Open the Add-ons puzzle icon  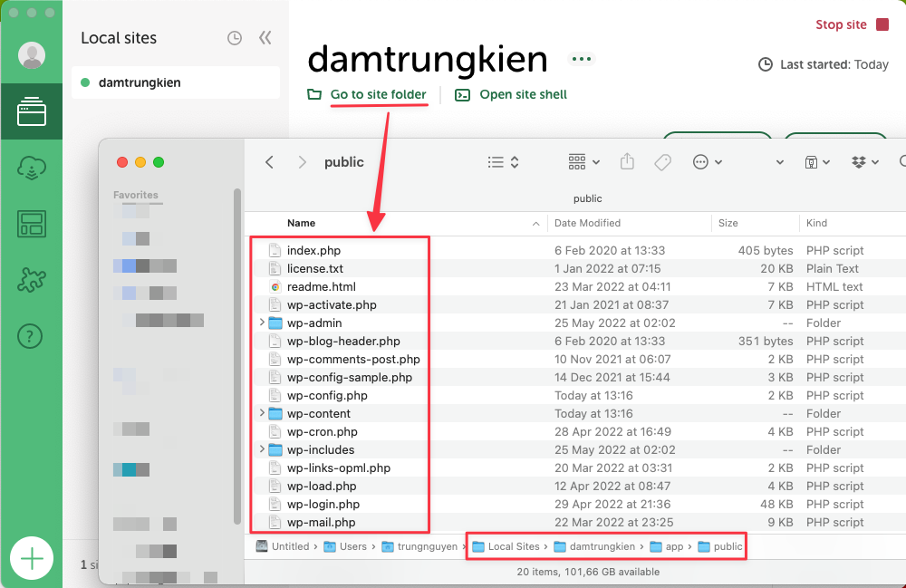pyautogui.click(x=31, y=280)
